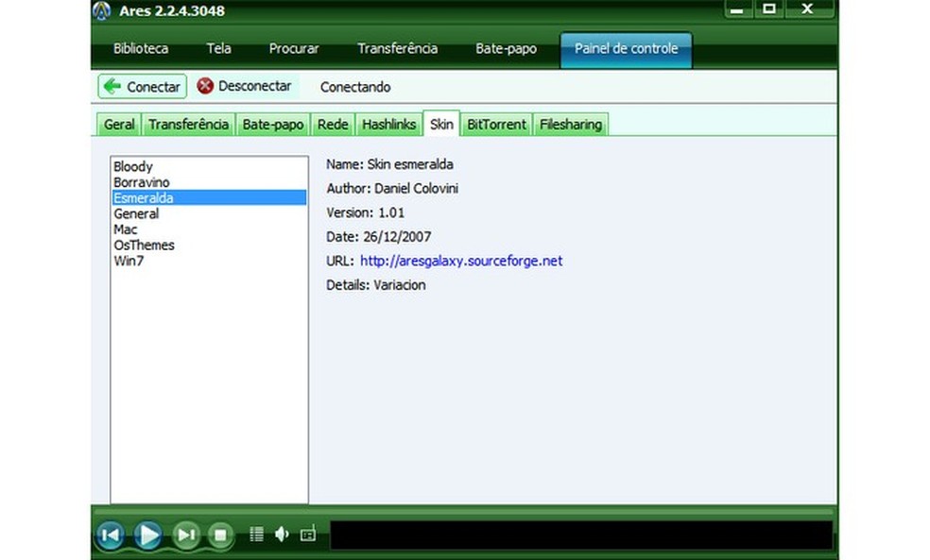The image size is (930, 560).
Task: Click the stop playback button
Action: pos(220,535)
